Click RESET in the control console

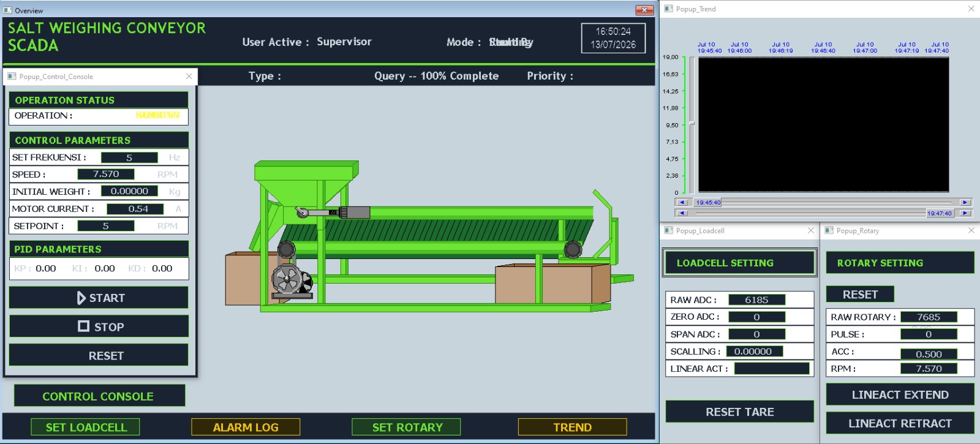pos(99,355)
